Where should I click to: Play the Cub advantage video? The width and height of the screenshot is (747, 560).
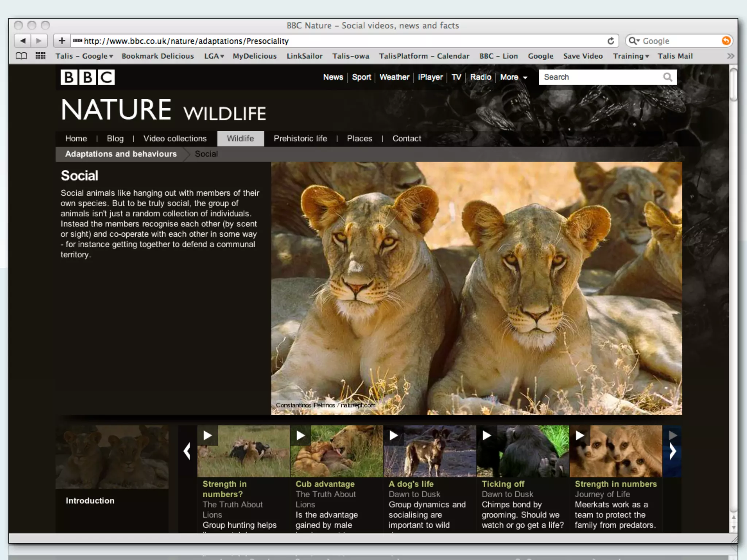point(301,435)
